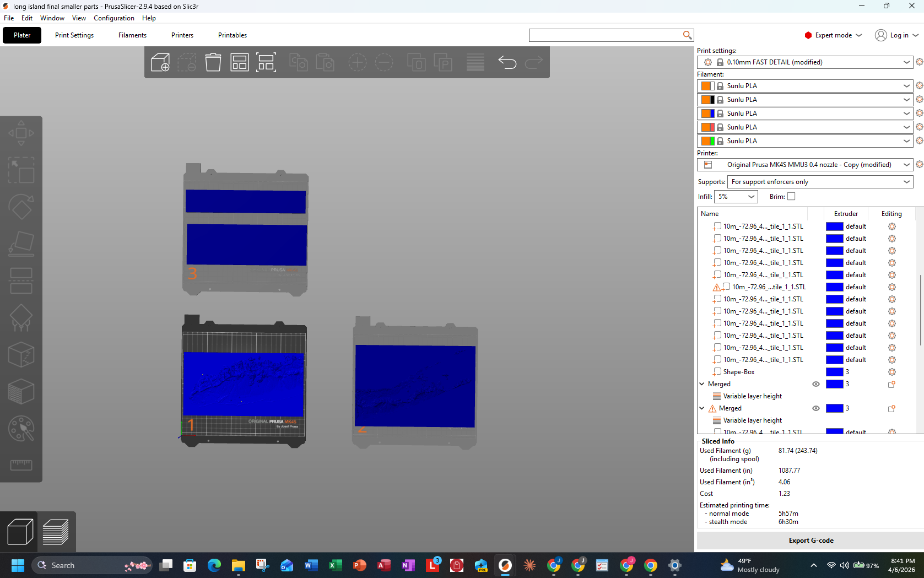Screen dimensions: 924x578
Task: Switch to sliced layers preview view
Action: point(56,532)
